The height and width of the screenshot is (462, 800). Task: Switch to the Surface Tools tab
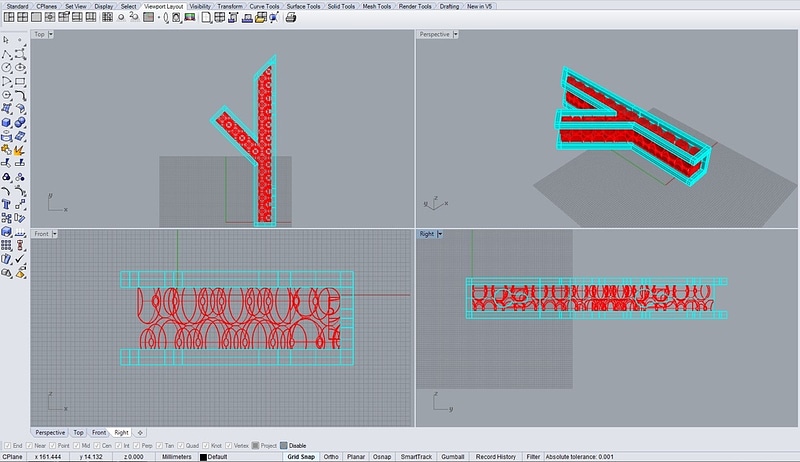click(303, 6)
